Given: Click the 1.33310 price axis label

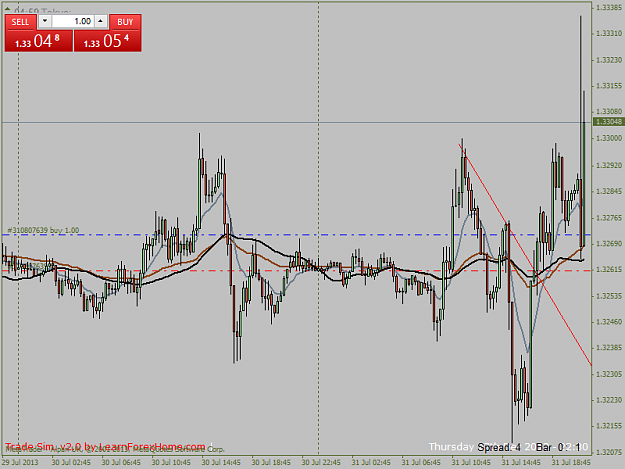Looking at the screenshot, I should 609,33.
